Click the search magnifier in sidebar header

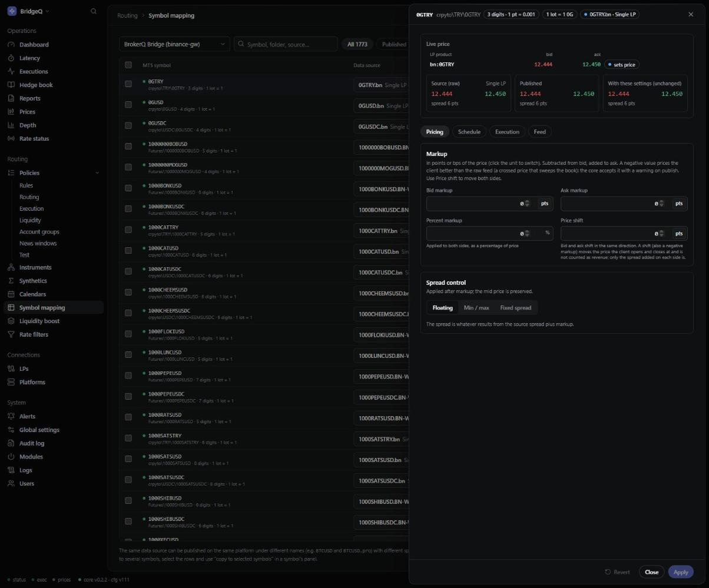coord(94,11)
